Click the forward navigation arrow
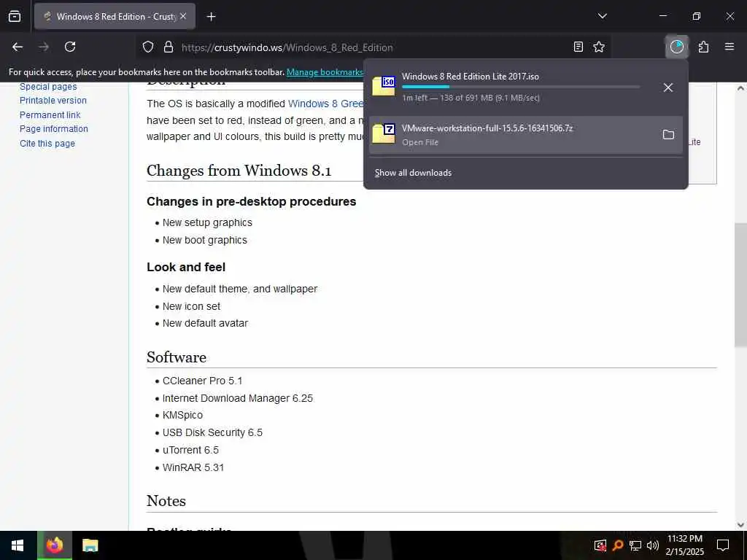 (44, 47)
